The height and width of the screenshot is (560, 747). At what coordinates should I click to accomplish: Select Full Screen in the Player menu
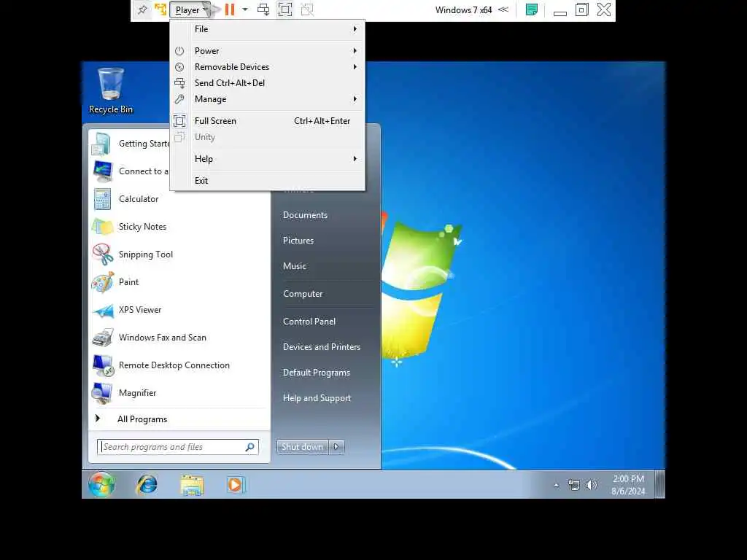pyautogui.click(x=268, y=121)
